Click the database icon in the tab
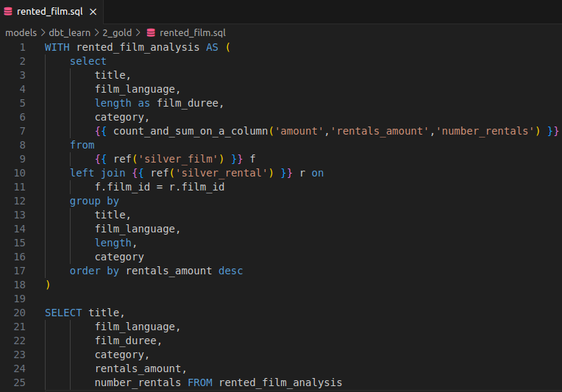The height and width of the screenshot is (392, 562). click(x=8, y=12)
